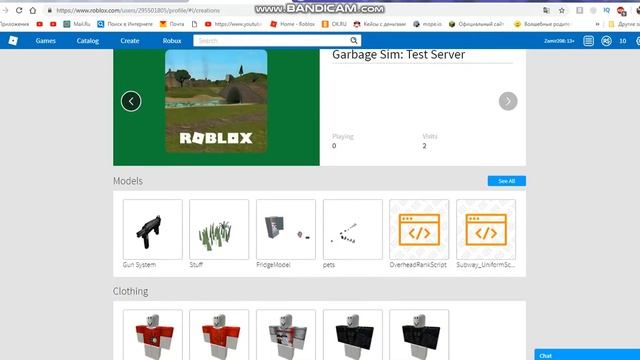Image resolution: width=640 pixels, height=360 pixels.
Task: Open the first red YouTube bookmark icon
Action: [x=40, y=24]
